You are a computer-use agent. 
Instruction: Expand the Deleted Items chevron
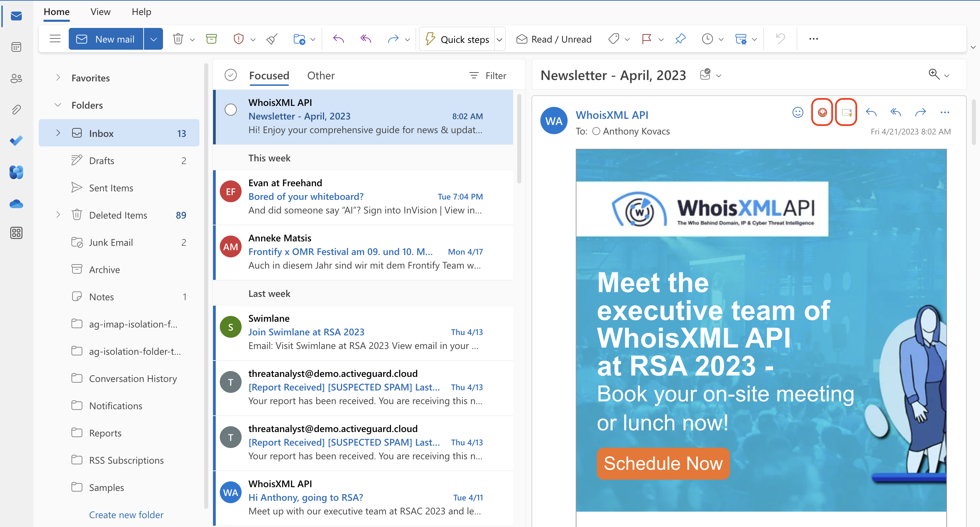click(x=58, y=214)
